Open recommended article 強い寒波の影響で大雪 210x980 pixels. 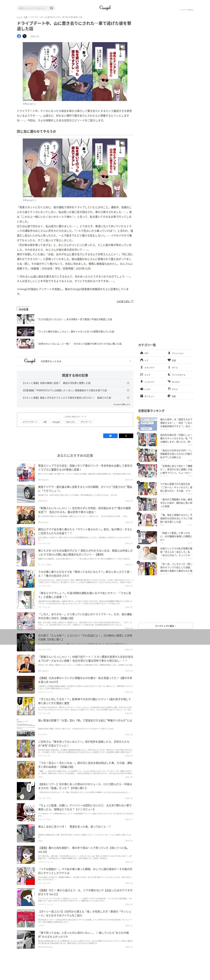[x=75, y=727]
